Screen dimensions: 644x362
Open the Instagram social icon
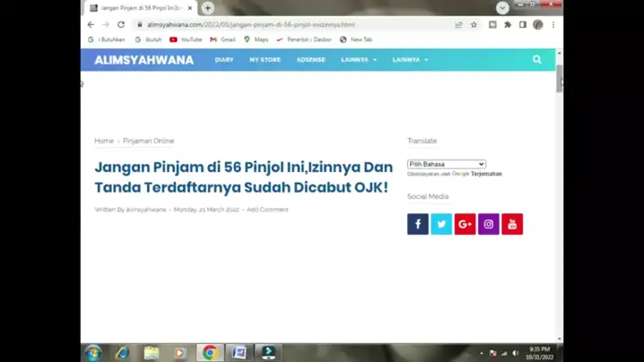[489, 224]
